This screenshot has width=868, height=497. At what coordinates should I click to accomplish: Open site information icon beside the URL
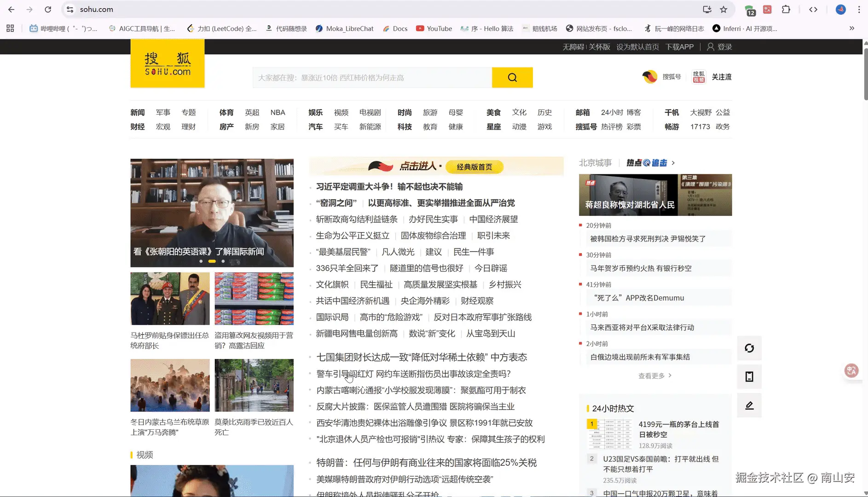coord(70,9)
